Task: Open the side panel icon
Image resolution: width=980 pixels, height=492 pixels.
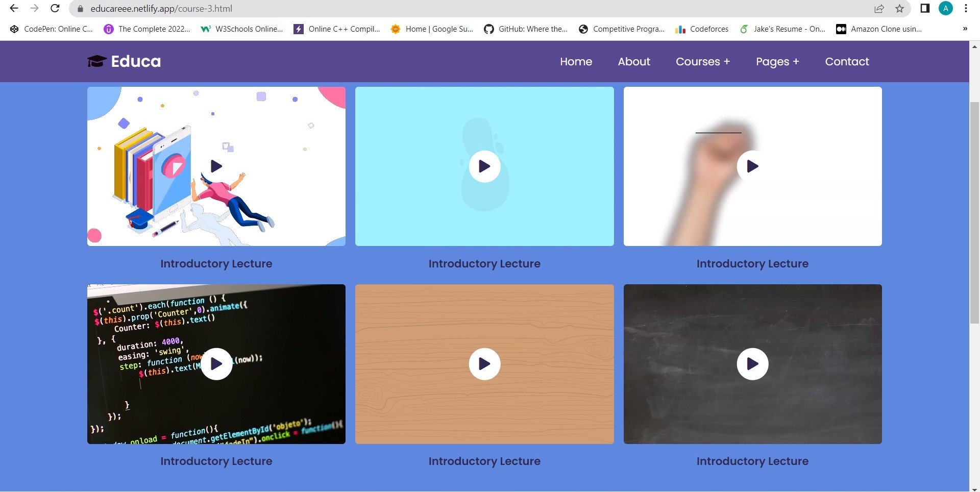Action: (x=925, y=8)
